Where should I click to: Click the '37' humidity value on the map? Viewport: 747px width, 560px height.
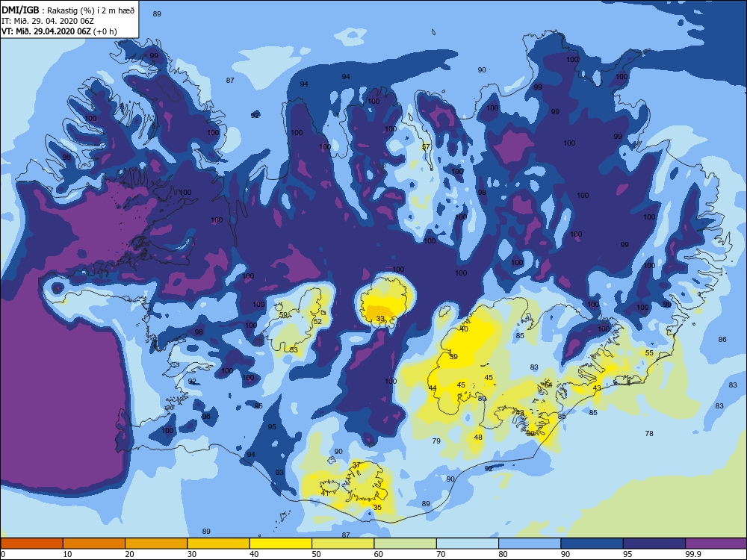pos(356,464)
